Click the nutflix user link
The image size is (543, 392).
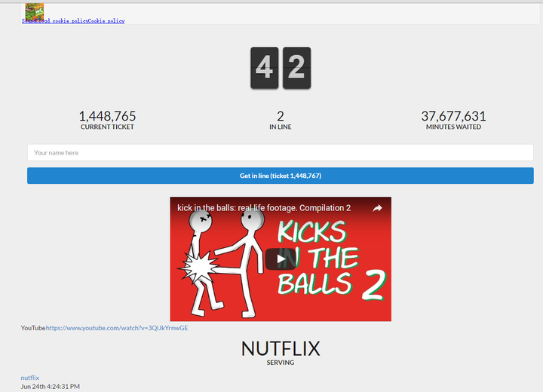29,378
